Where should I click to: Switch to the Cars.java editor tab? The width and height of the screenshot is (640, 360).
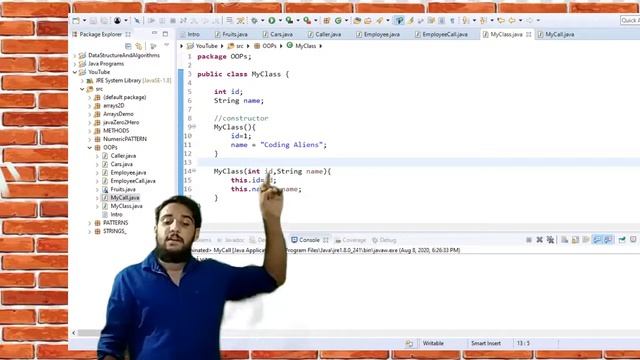278,35
